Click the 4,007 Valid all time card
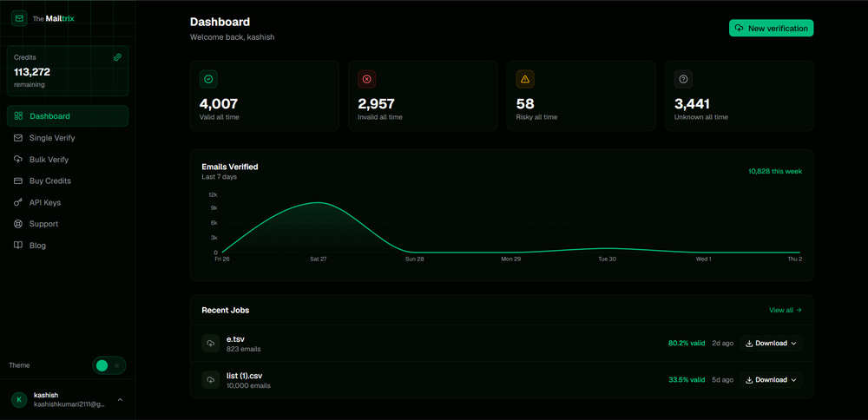Viewport: 868px width, 420px height. coord(265,95)
